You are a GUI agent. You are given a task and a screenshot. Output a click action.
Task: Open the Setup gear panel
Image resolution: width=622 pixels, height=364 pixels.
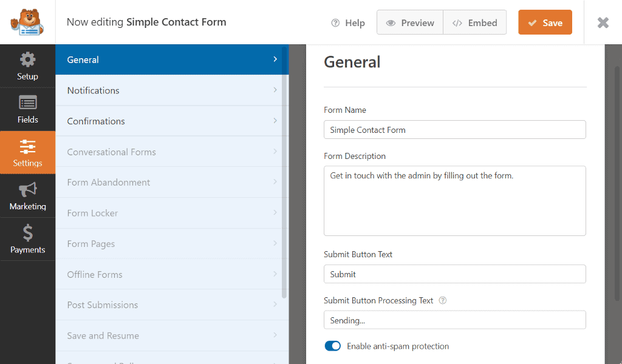click(x=27, y=60)
